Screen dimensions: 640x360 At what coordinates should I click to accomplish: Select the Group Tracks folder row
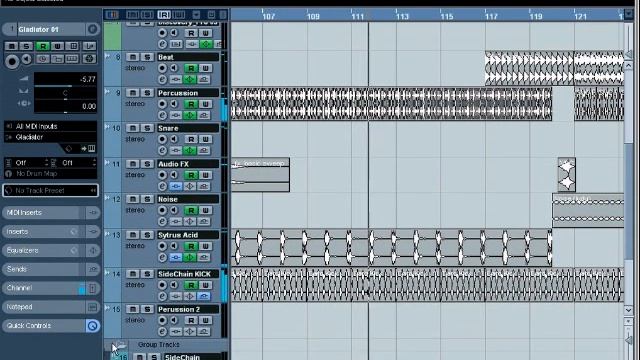[166, 345]
